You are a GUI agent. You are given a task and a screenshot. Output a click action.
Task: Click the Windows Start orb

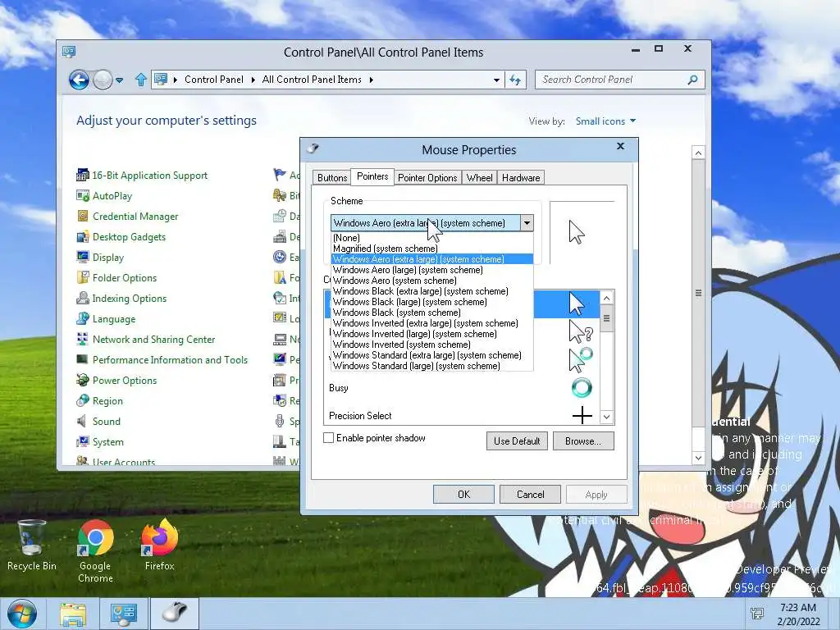pos(22,614)
